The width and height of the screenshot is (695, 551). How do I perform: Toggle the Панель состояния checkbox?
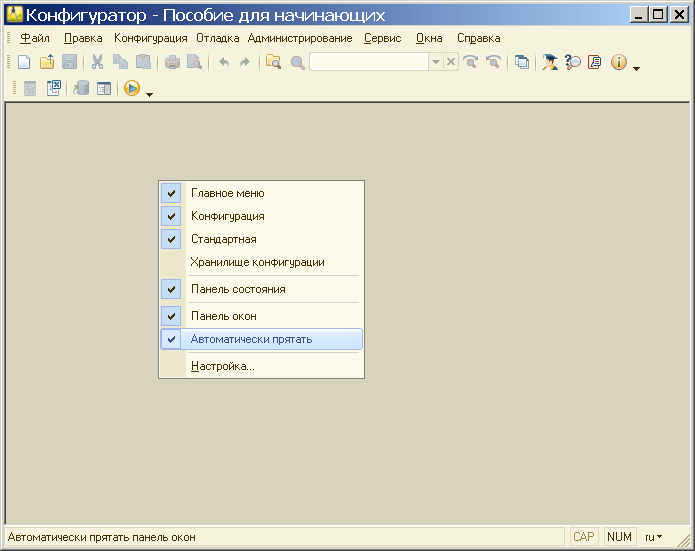point(237,289)
